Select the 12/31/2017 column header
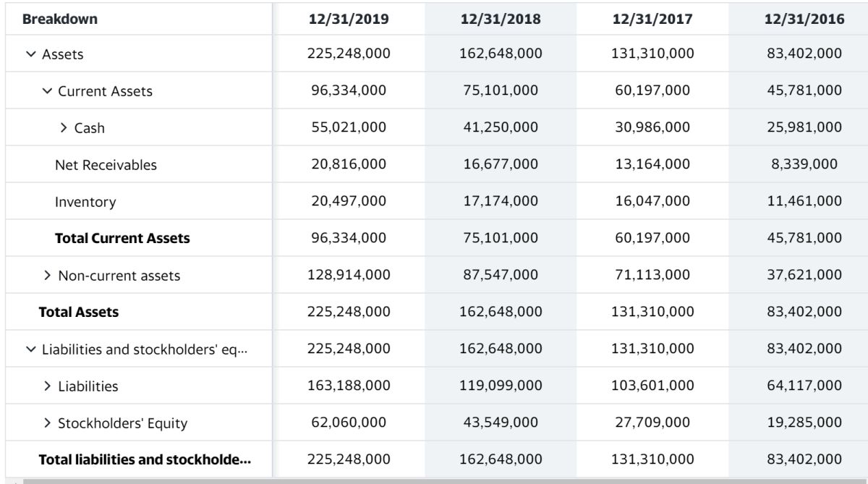The image size is (868, 484). pyautogui.click(x=652, y=20)
